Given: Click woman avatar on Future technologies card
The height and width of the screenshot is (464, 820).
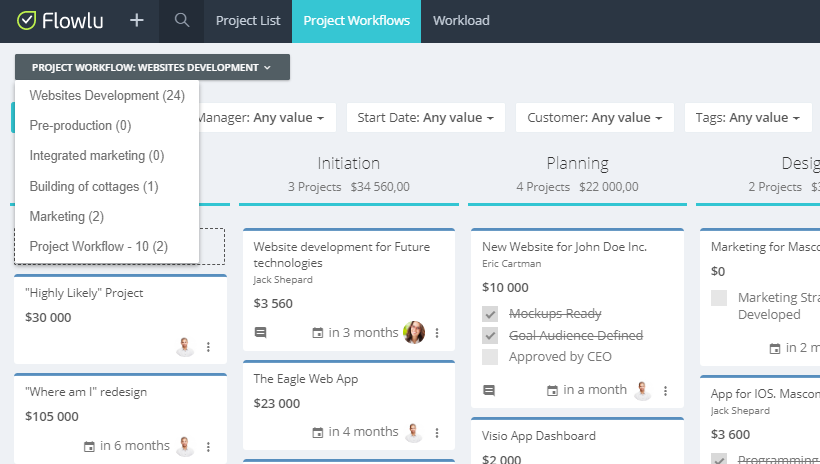Looking at the screenshot, I should click(414, 332).
